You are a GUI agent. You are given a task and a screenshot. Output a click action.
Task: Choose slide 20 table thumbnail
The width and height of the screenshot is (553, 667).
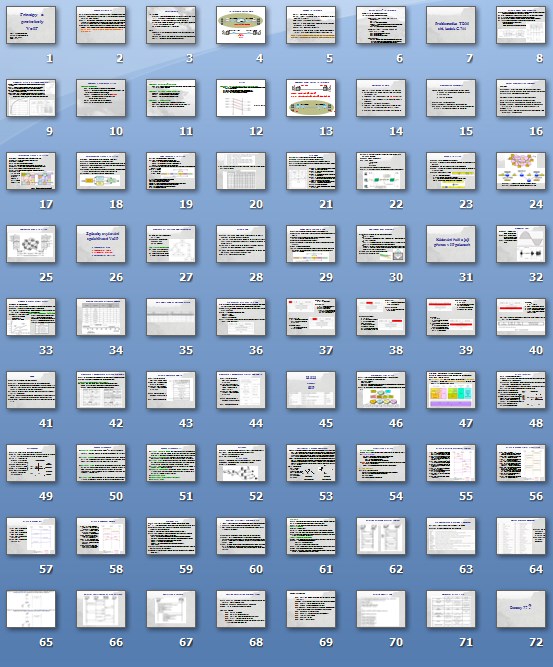click(x=241, y=171)
